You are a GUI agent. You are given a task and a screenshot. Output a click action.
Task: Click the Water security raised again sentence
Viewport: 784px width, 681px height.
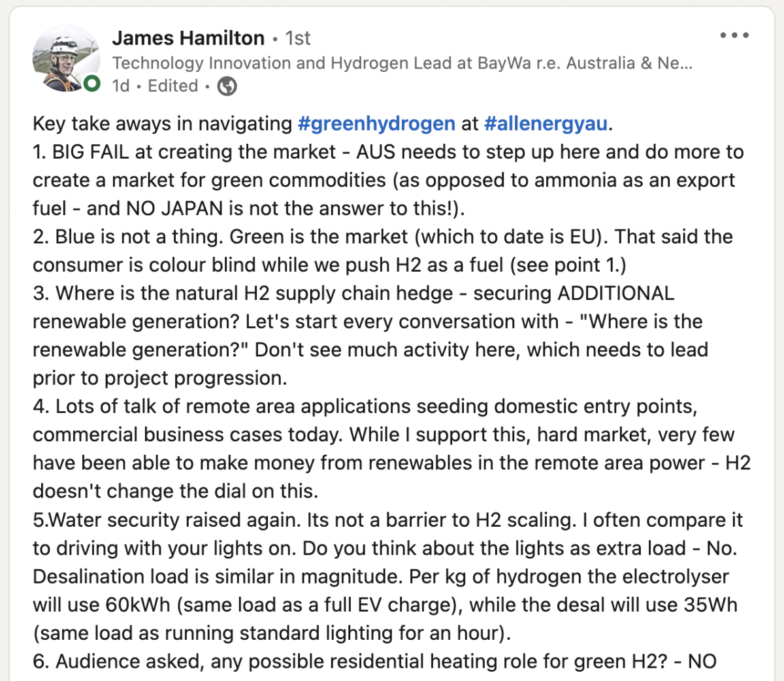point(174,520)
